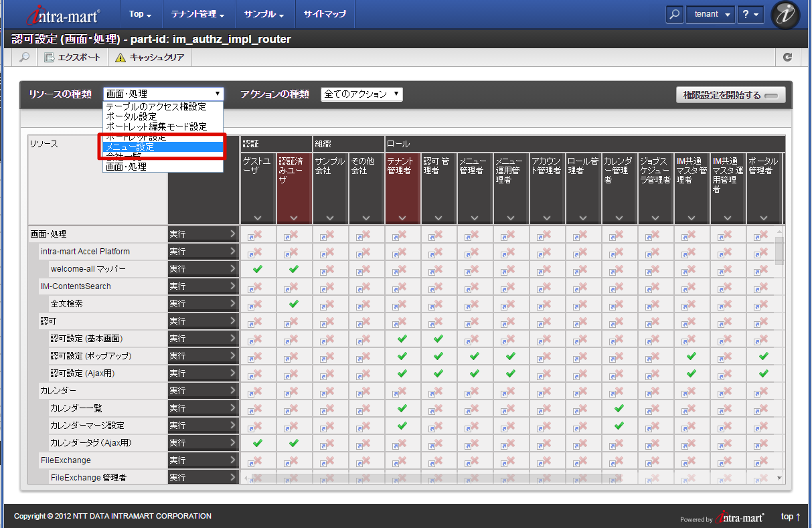Viewport: 812px width, 528px height.
Task: Open the サイトマップ link
Action: pyautogui.click(x=325, y=14)
